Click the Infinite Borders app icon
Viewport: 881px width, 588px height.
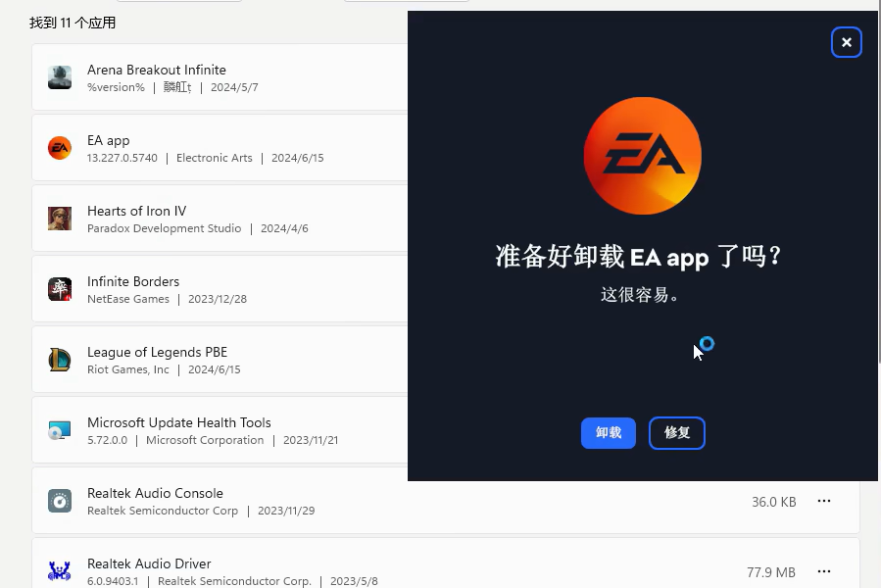60,289
